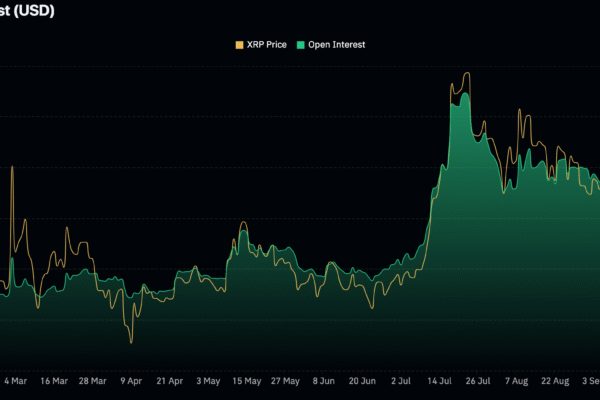
Task: Select the 14 Jul axis label
Action: click(x=440, y=381)
